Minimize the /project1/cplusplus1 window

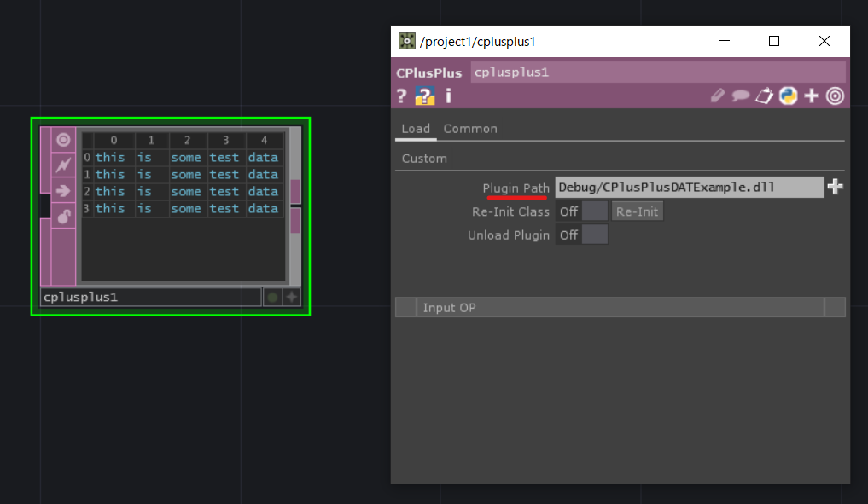click(x=724, y=41)
